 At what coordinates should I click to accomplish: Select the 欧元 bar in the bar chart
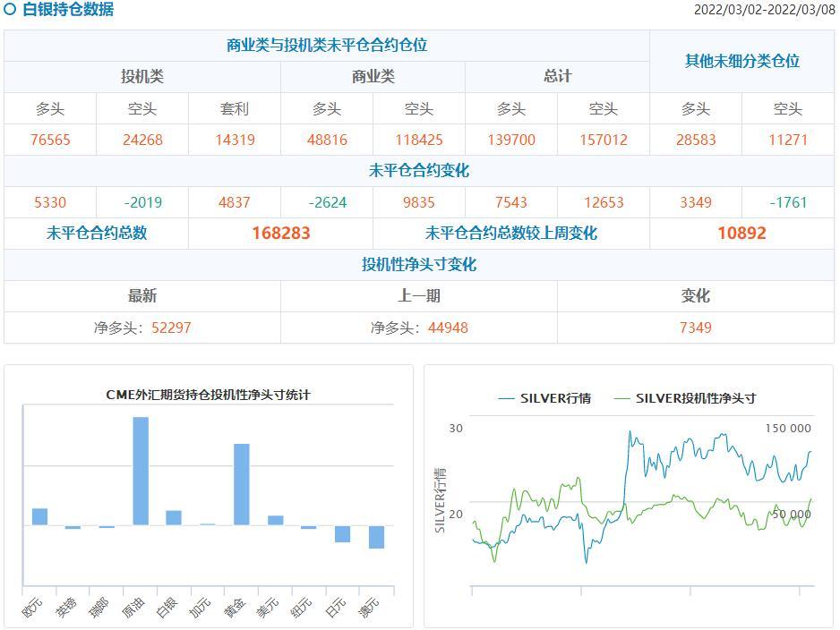pyautogui.click(x=39, y=516)
